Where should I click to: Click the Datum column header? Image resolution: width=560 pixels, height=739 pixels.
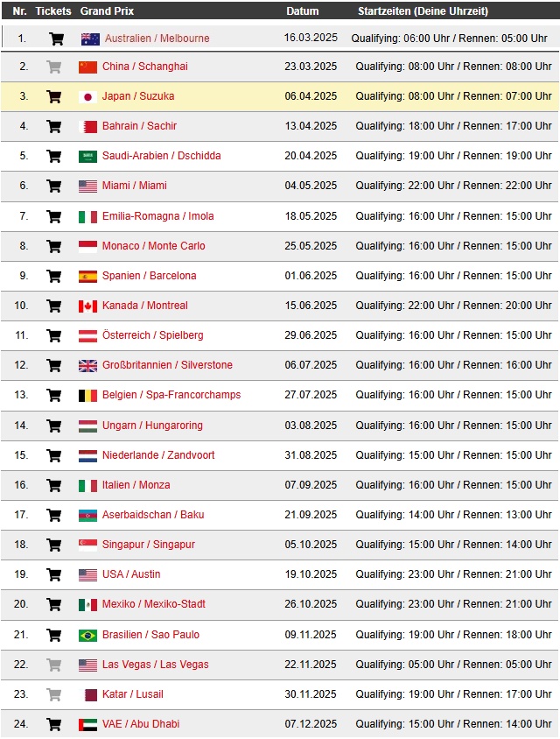pos(302,11)
